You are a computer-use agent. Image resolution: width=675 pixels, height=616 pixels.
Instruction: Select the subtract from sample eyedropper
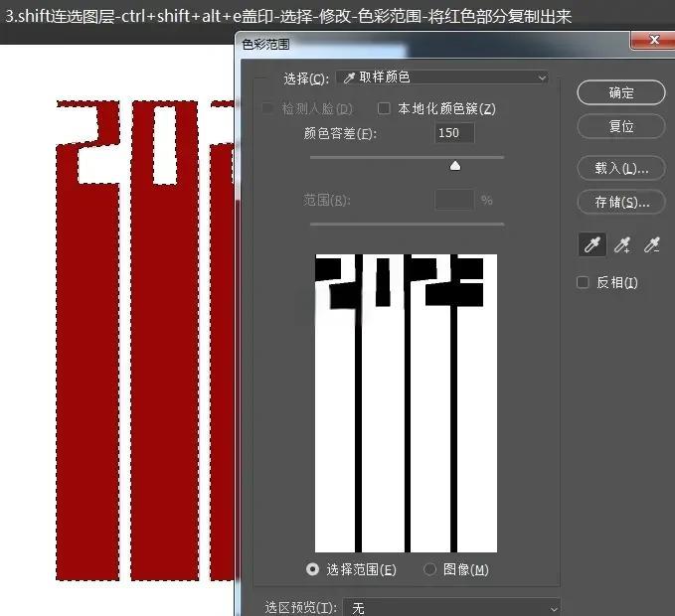(x=652, y=244)
